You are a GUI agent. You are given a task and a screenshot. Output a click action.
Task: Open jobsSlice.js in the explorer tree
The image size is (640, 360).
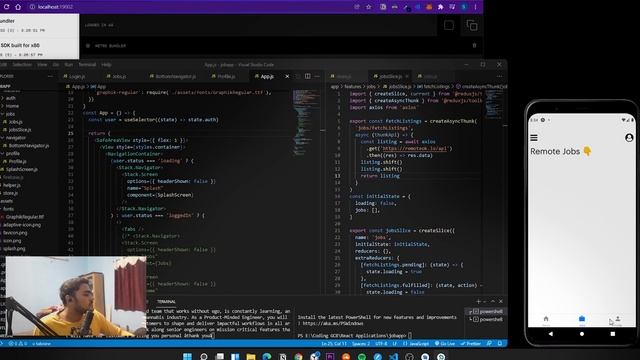click(20, 130)
